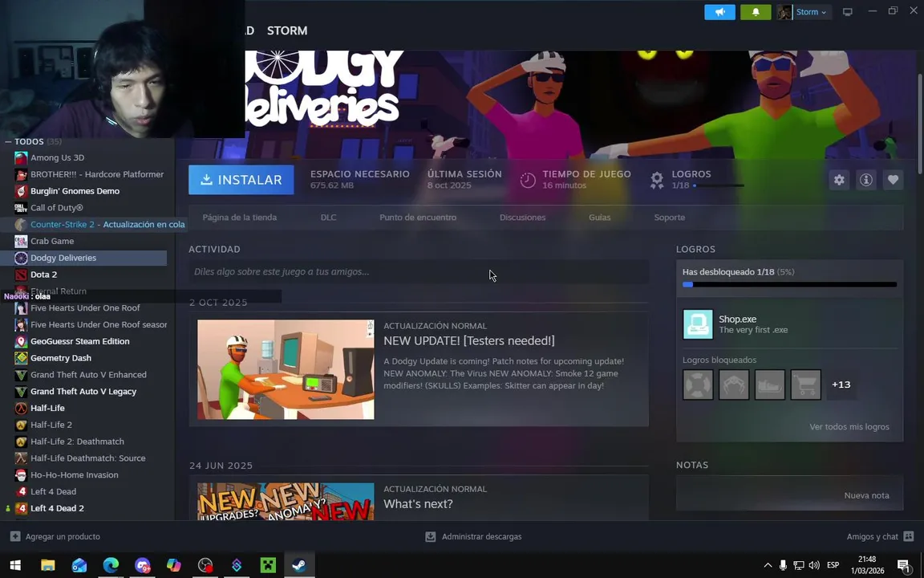Open the Minecraft creeper taskbar icon
This screenshot has height=578, width=924.
click(268, 565)
